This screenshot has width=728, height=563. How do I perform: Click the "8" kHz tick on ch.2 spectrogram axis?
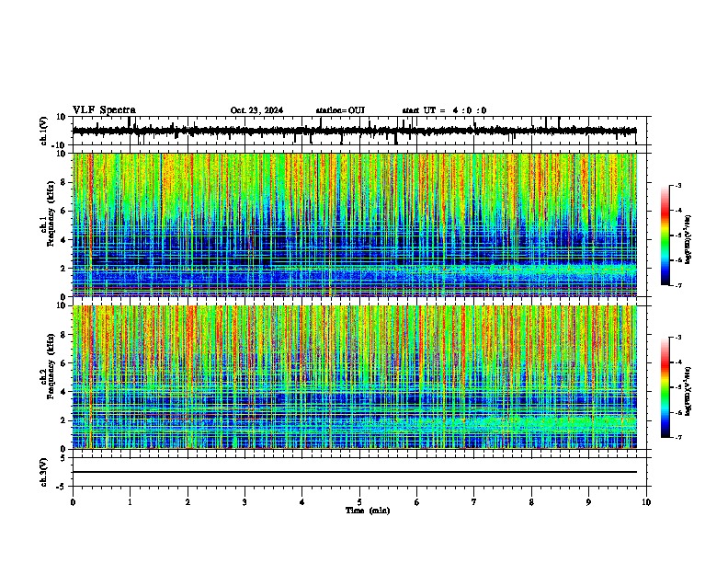pyautogui.click(x=64, y=335)
